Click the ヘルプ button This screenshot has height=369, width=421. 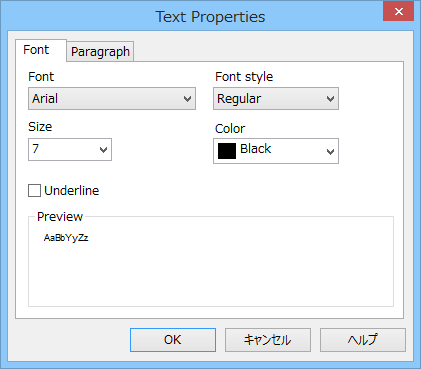point(363,340)
